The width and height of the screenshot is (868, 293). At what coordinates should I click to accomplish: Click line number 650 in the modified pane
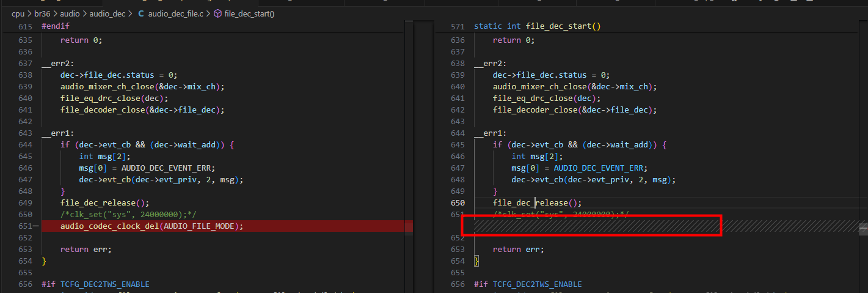(458, 203)
